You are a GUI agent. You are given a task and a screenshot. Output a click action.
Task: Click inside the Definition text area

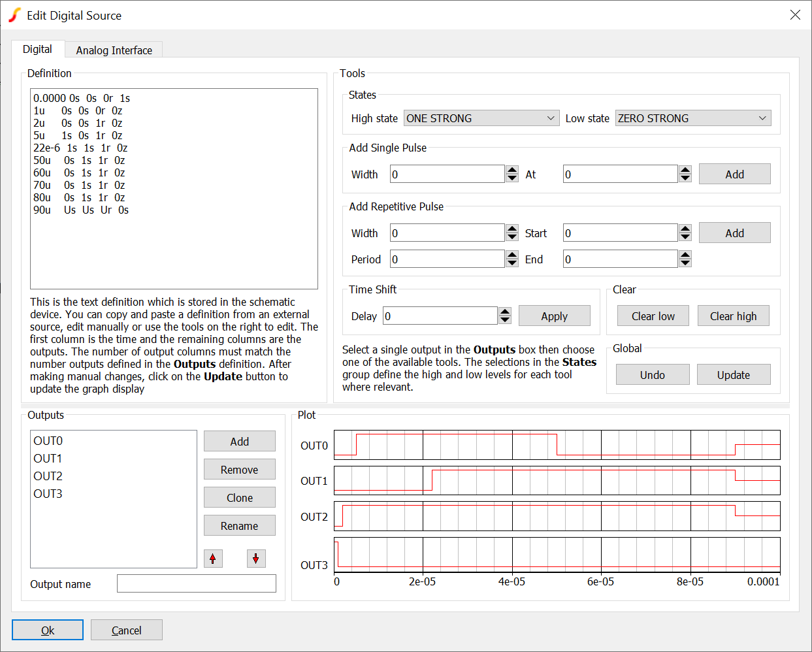[174, 248]
